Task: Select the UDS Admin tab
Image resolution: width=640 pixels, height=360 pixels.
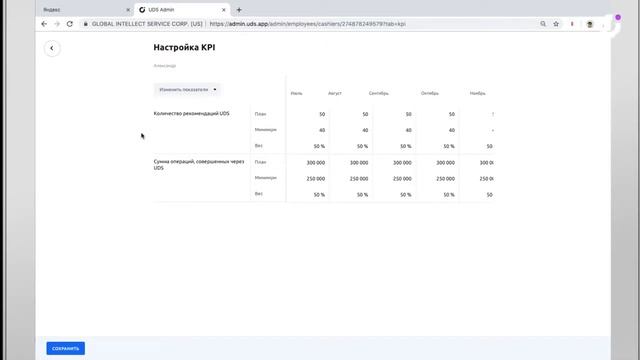Action: click(182, 10)
